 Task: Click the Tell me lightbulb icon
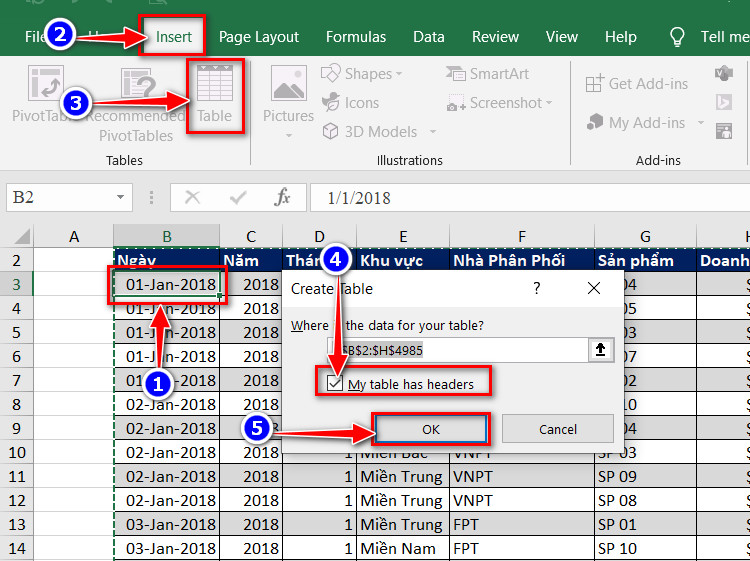(676, 37)
